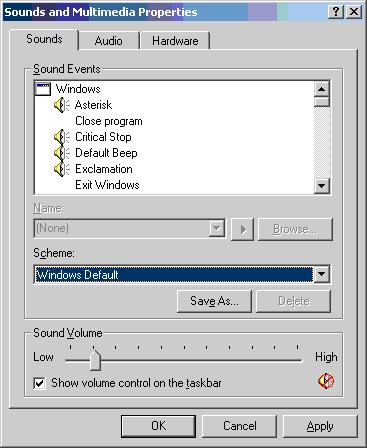Click the Sound Volume slider thumb
The height and width of the screenshot is (448, 367).
coord(95,360)
